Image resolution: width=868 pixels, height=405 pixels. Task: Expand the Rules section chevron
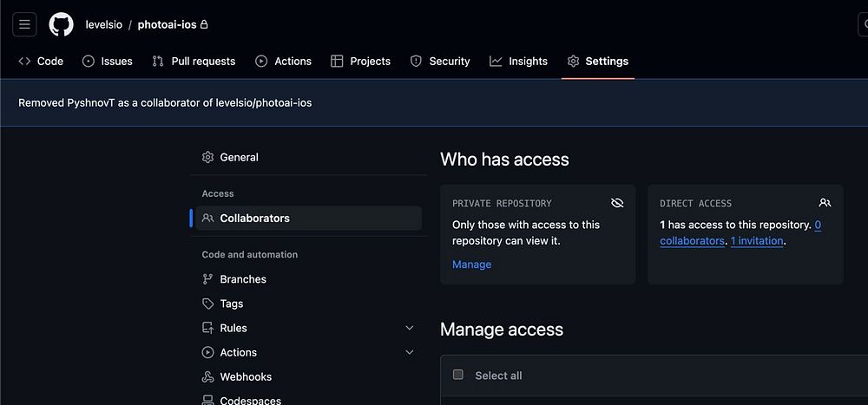click(410, 328)
